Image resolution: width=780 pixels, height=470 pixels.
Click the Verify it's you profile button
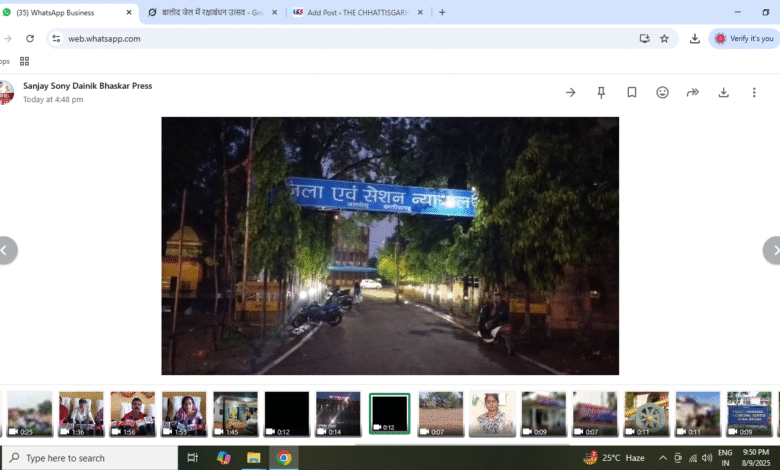click(744, 38)
